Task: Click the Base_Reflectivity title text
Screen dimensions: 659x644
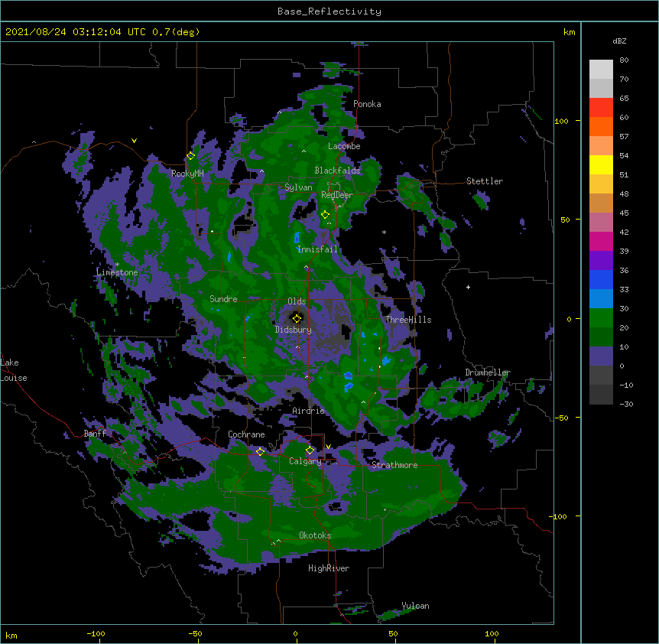Action: [x=329, y=11]
